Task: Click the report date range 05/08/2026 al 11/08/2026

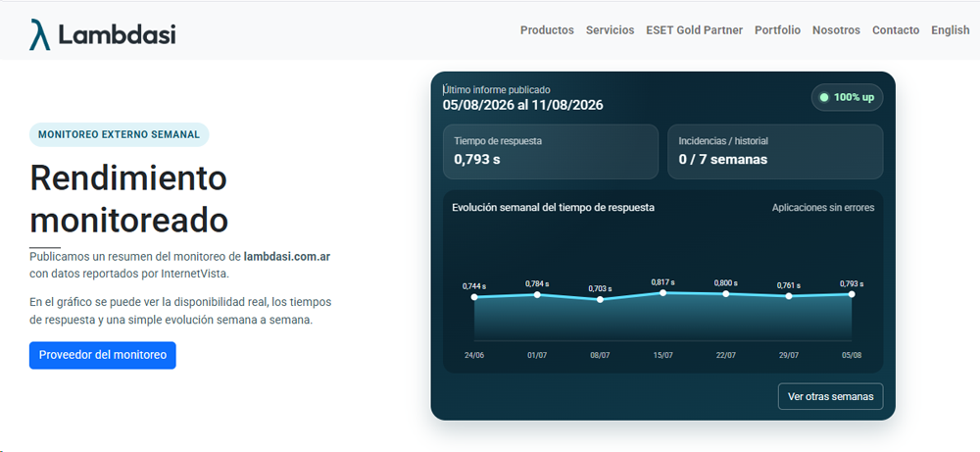Action: pyautogui.click(x=523, y=105)
